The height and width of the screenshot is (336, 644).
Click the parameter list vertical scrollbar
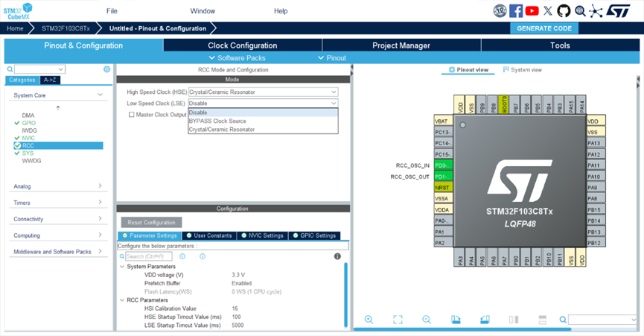tap(345, 295)
